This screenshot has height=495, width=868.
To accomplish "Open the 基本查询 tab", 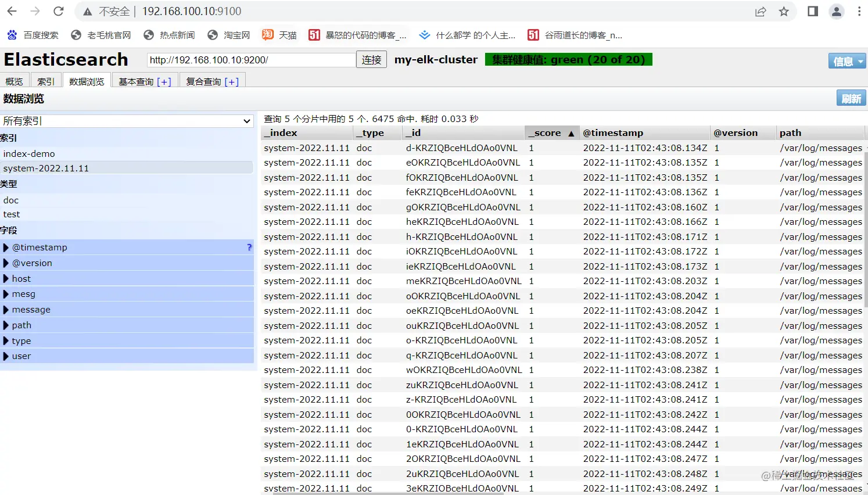I will [x=136, y=81].
